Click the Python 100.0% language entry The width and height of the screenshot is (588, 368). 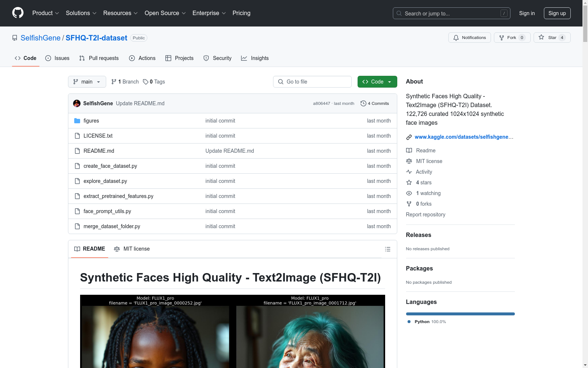click(x=427, y=322)
